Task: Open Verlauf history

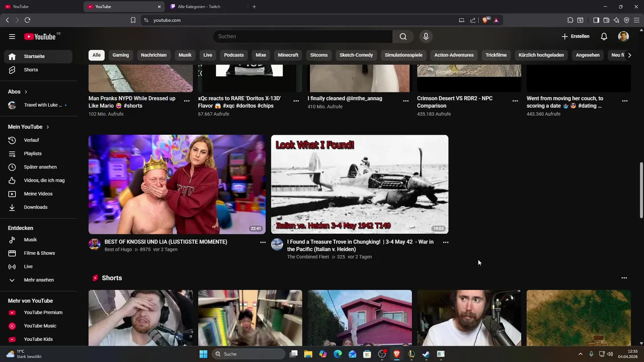Action: [x=38, y=140]
